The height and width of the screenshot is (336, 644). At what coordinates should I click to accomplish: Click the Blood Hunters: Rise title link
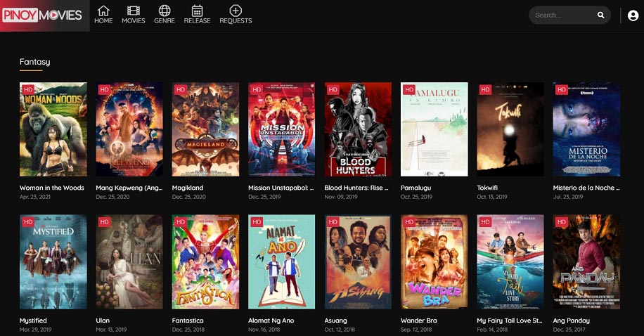pos(356,188)
